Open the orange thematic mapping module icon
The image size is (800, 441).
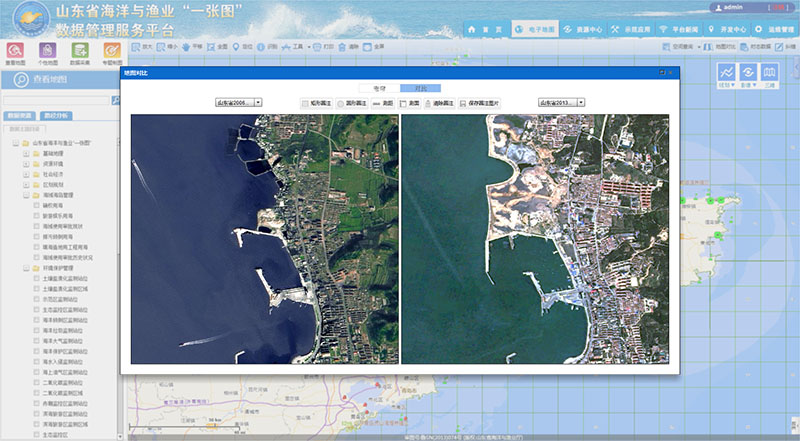(112, 51)
